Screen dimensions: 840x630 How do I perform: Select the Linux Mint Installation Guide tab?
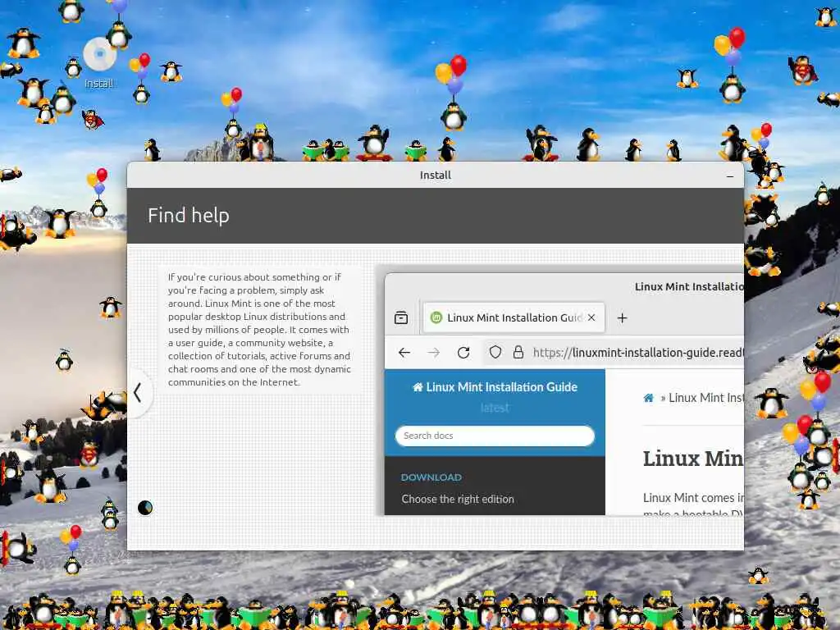tap(514, 317)
